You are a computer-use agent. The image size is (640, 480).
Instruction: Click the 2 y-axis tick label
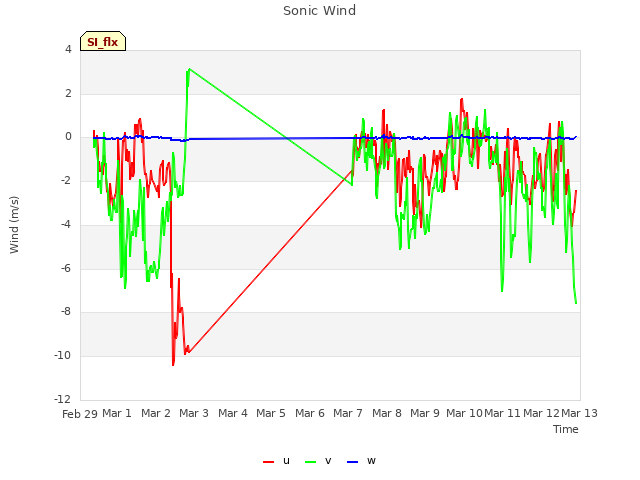(68, 93)
